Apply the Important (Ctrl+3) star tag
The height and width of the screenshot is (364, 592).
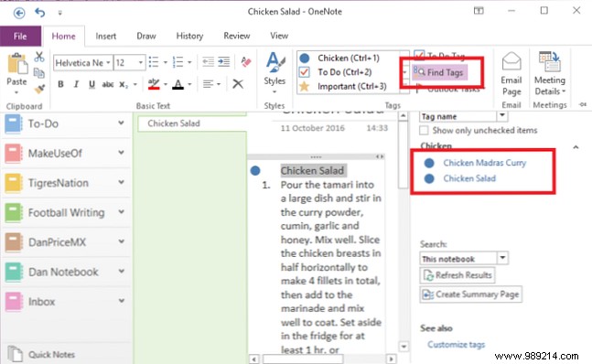343,86
